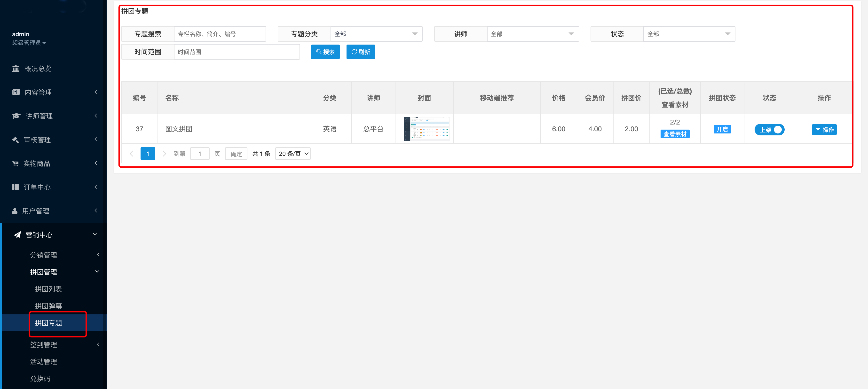The height and width of the screenshot is (389, 868).
Task: Open the 讲师 filter dropdown
Action: click(x=533, y=34)
